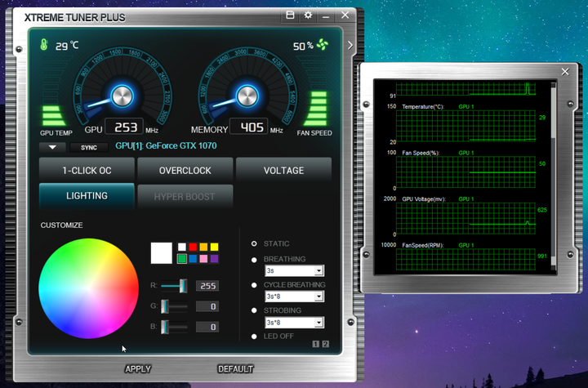588x388 pixels.
Task: Click the R red channel slider handle
Action: click(183, 286)
